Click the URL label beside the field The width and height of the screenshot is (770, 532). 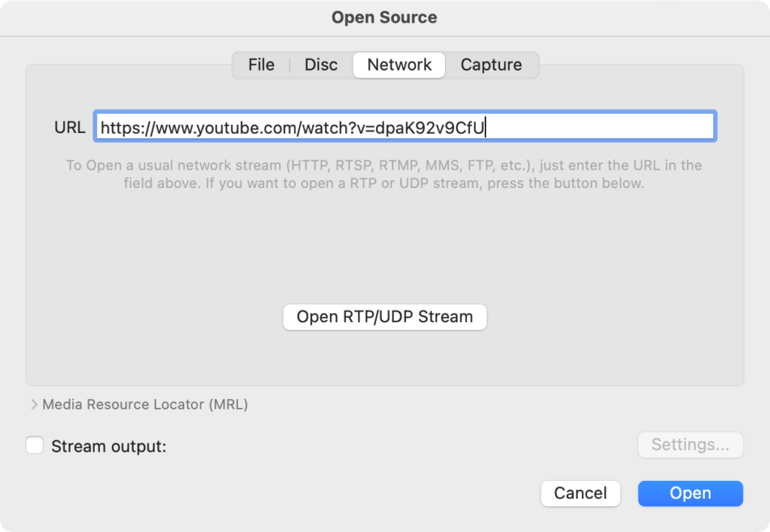[x=70, y=128]
